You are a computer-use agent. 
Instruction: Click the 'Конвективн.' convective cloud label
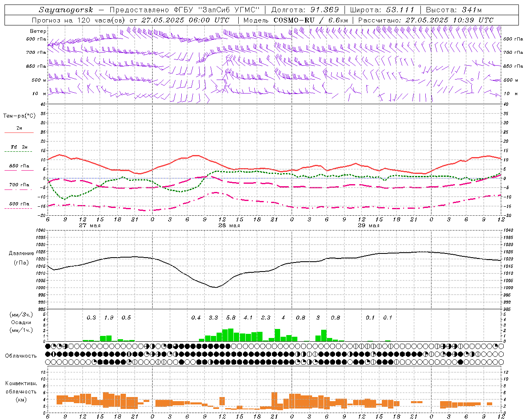[21, 383]
